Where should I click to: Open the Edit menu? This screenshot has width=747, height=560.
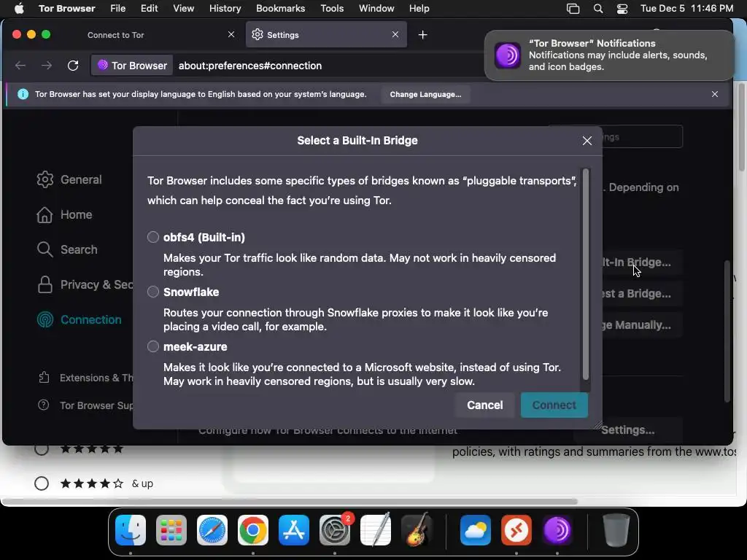point(149,8)
